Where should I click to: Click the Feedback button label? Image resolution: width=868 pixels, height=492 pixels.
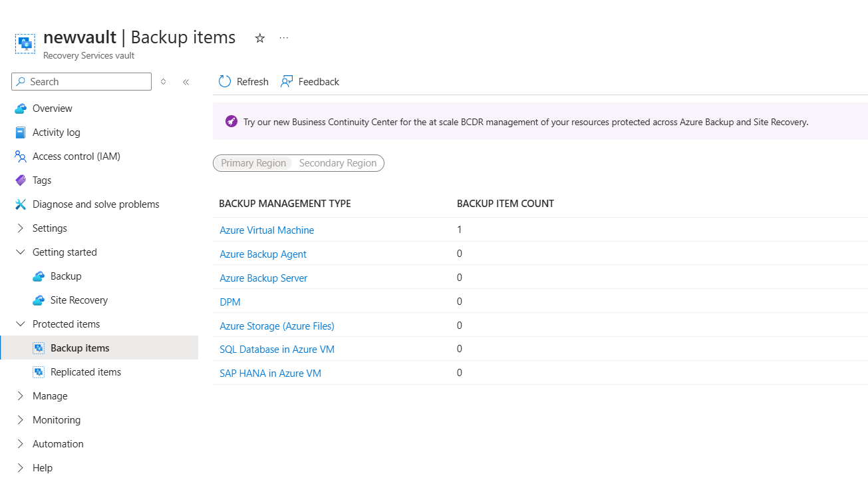(319, 82)
